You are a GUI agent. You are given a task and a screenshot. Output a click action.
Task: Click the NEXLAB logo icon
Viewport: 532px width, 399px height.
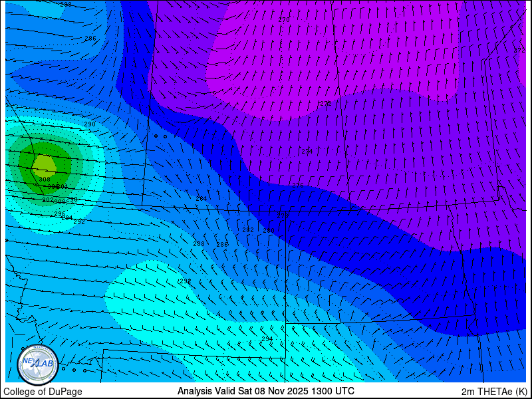pos(38,365)
